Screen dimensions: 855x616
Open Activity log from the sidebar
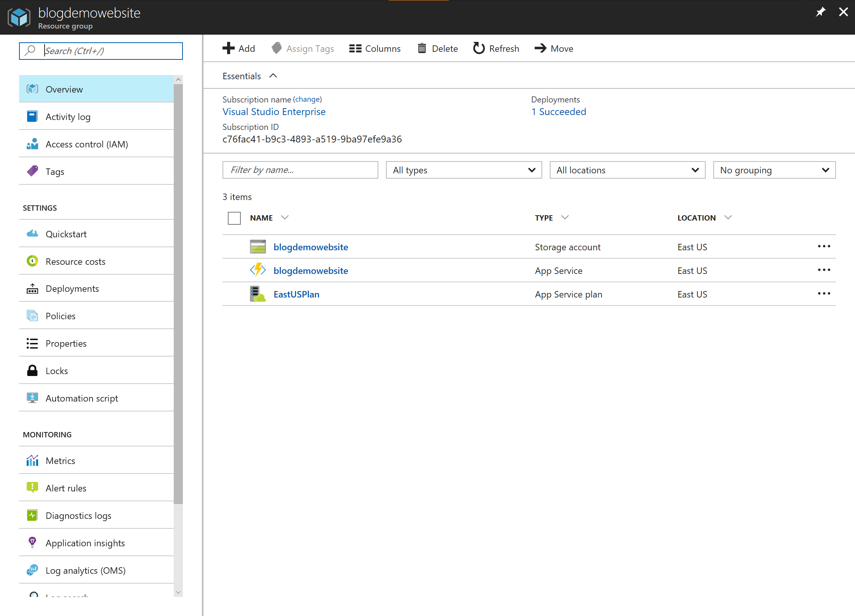[96, 116]
